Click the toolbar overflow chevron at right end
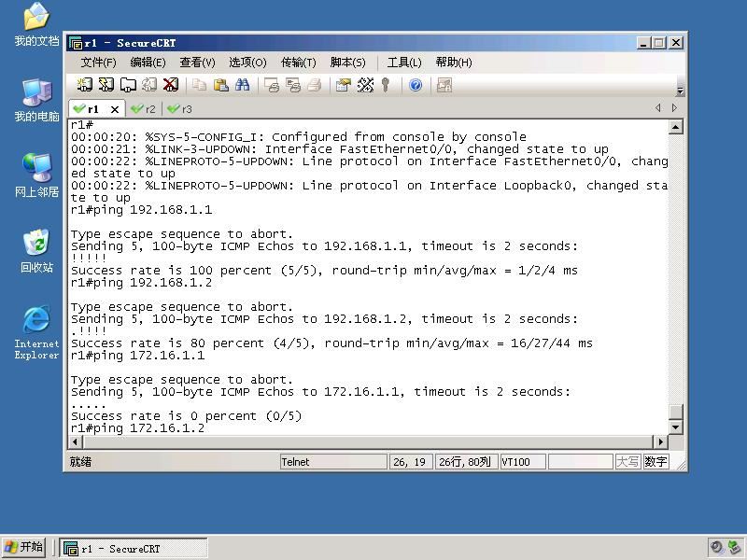 (x=680, y=91)
